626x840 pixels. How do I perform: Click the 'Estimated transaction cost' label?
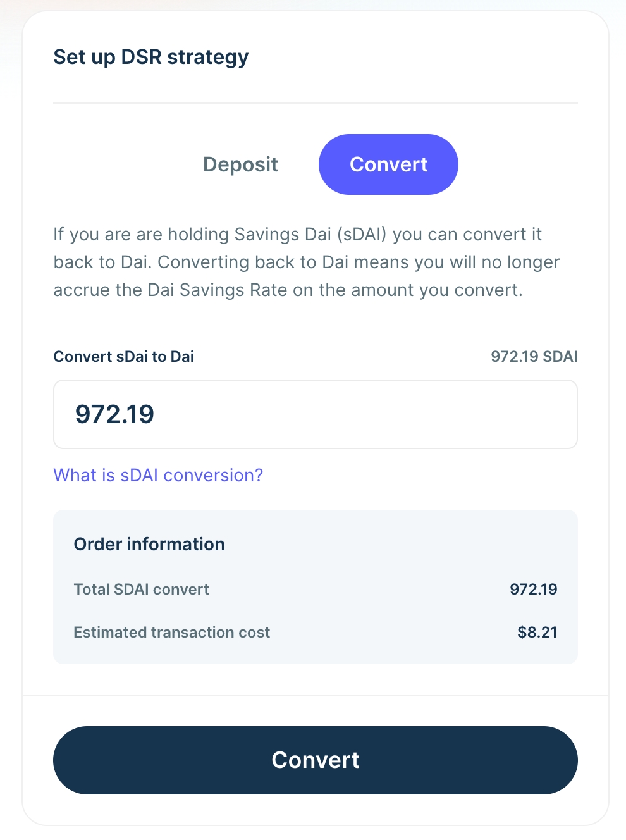pos(171,633)
